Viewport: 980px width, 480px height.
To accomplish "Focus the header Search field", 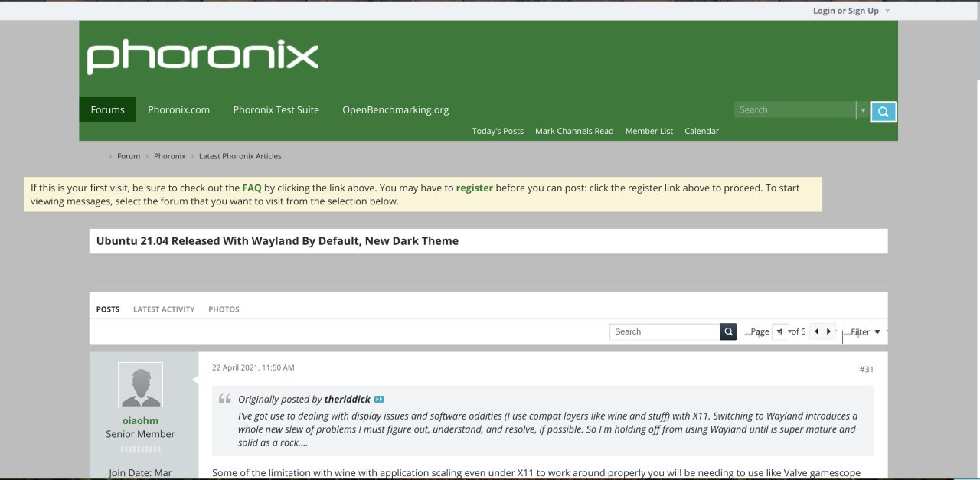I will (795, 110).
